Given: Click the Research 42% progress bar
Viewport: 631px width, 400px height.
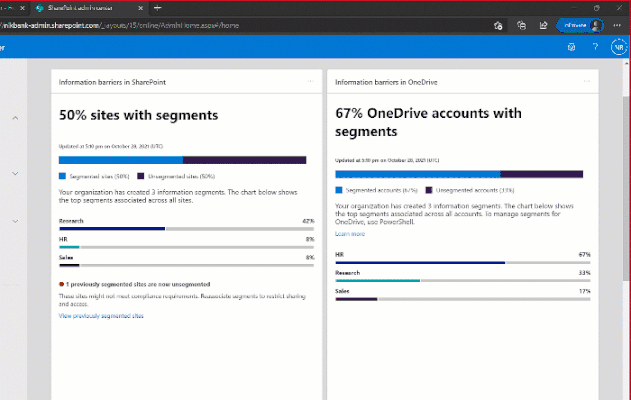Looking at the screenshot, I should point(186,229).
